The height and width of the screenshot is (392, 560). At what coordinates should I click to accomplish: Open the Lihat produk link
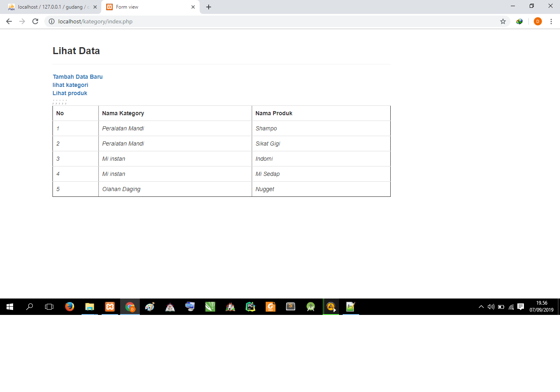70,93
